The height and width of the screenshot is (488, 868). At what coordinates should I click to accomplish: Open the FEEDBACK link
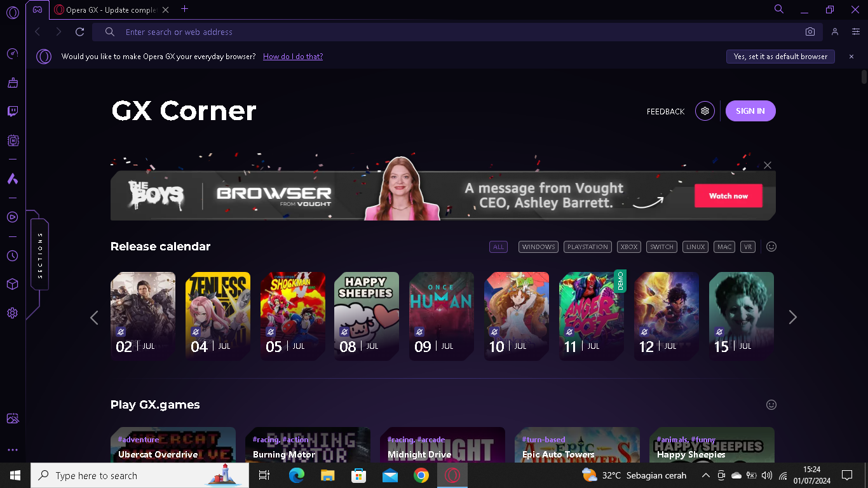pos(666,111)
